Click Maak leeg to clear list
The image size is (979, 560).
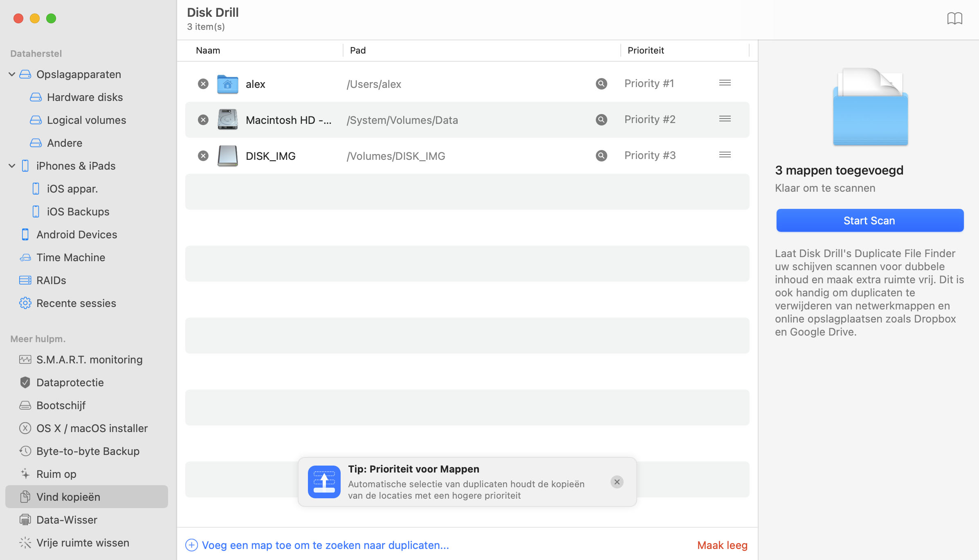pos(722,545)
